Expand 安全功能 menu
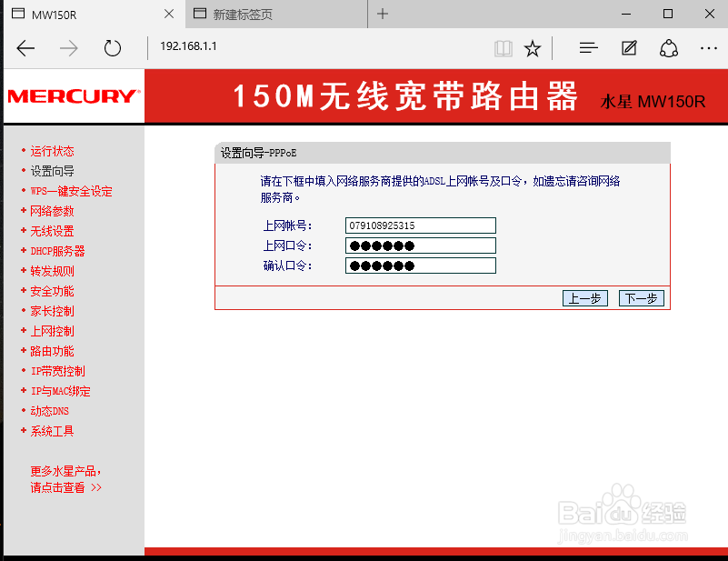 pos(52,291)
